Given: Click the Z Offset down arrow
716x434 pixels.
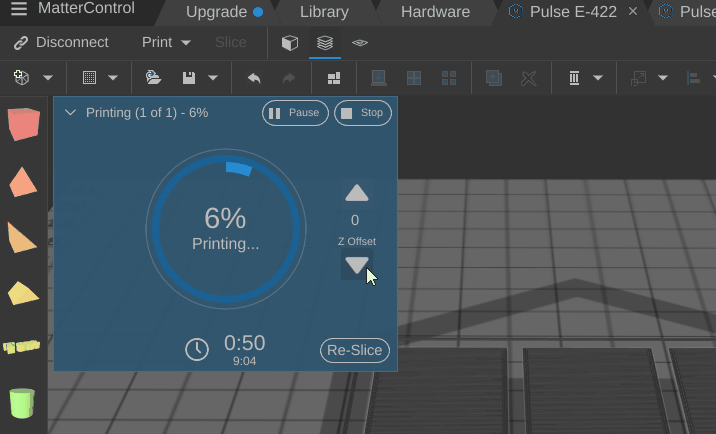Looking at the screenshot, I should 357,265.
